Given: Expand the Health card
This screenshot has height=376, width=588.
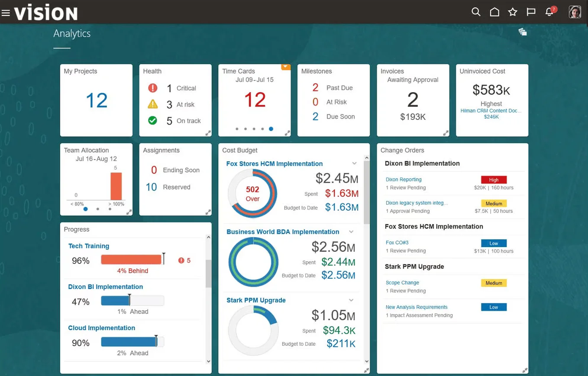Looking at the screenshot, I should tap(208, 133).
